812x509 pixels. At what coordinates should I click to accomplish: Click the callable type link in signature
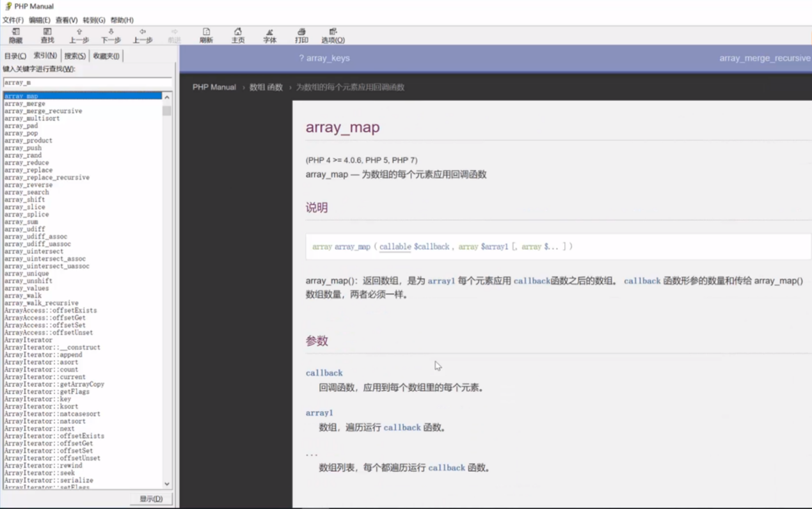[x=395, y=247]
